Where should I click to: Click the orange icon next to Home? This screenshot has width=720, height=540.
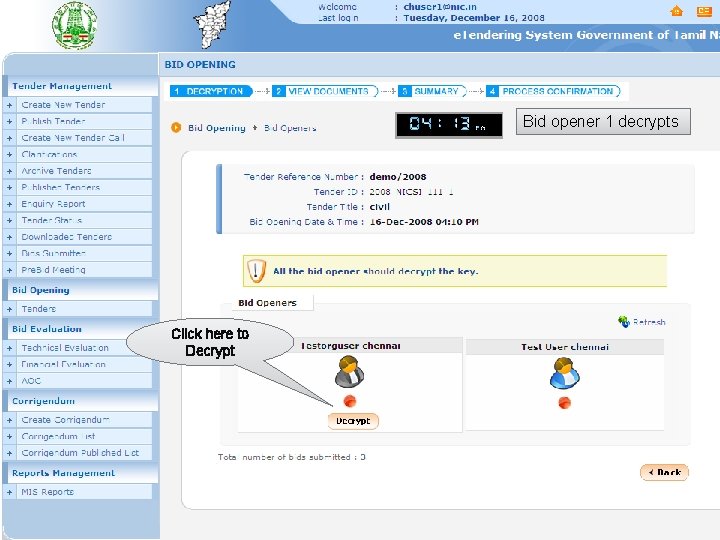coord(704,11)
